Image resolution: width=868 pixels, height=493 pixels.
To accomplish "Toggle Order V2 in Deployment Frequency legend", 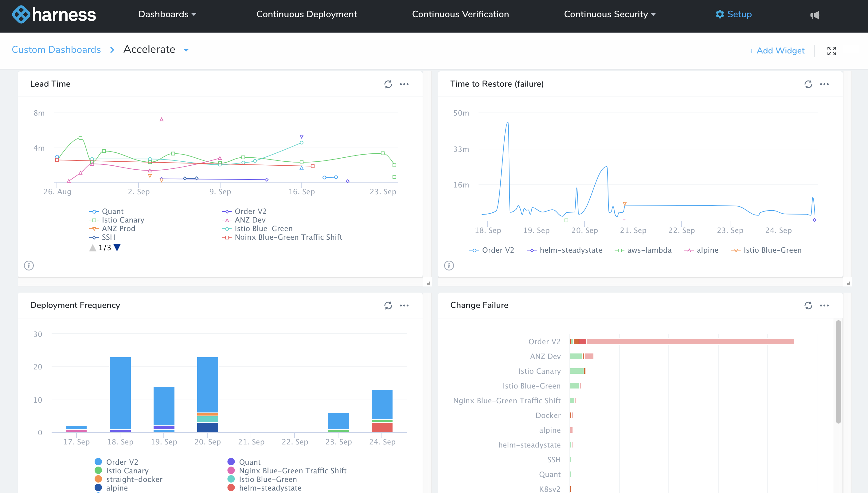I will 116,462.
